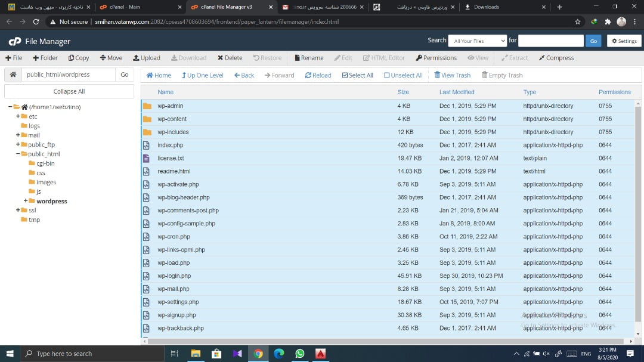Screen dimensions: 644x362
Task: Sort files by Size column
Action: pos(403,92)
